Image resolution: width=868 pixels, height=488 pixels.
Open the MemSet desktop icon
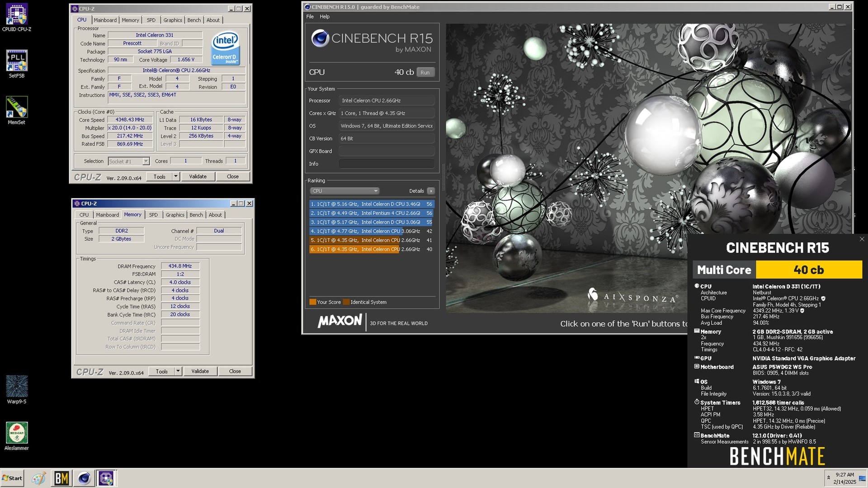pos(17,110)
